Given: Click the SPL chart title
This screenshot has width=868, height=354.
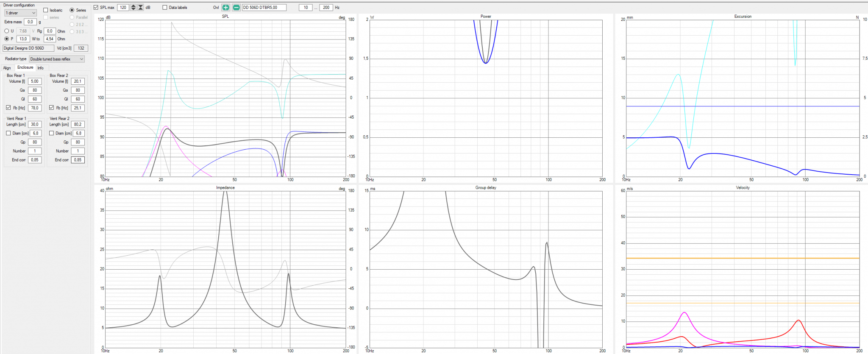Looking at the screenshot, I should tap(225, 17).
